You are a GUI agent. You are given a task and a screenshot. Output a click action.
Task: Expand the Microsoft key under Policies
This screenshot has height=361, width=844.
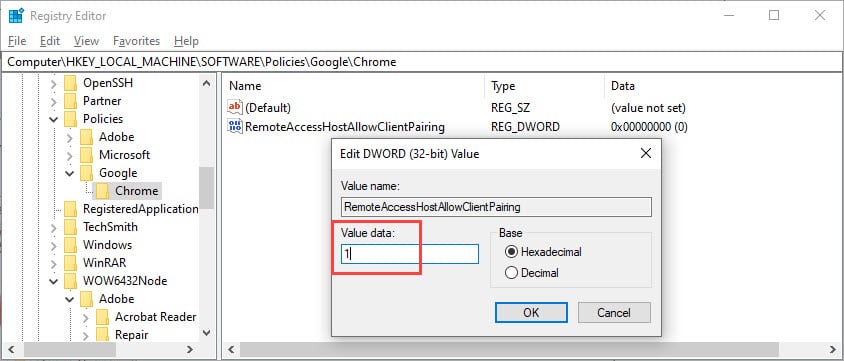70,155
